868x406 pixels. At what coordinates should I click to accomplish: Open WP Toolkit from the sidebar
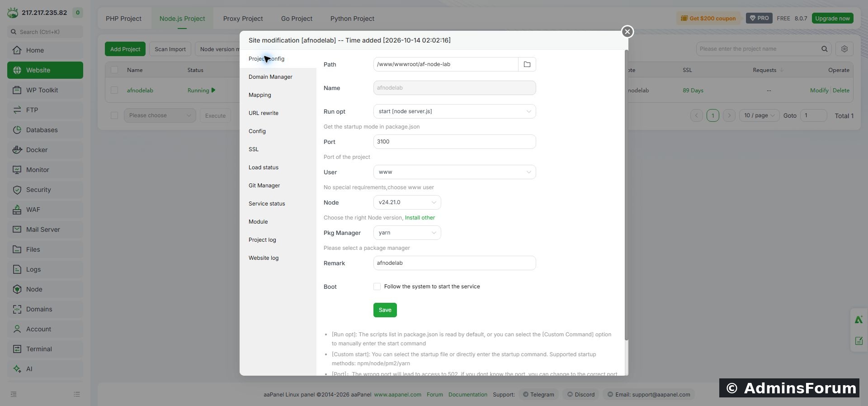(x=45, y=90)
